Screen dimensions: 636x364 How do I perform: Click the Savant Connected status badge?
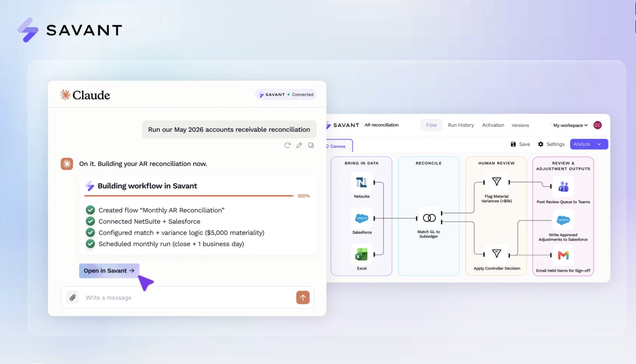click(x=286, y=94)
